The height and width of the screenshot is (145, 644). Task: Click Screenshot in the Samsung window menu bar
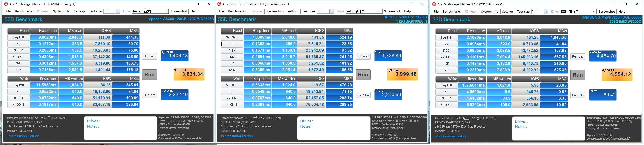[x=607, y=12]
